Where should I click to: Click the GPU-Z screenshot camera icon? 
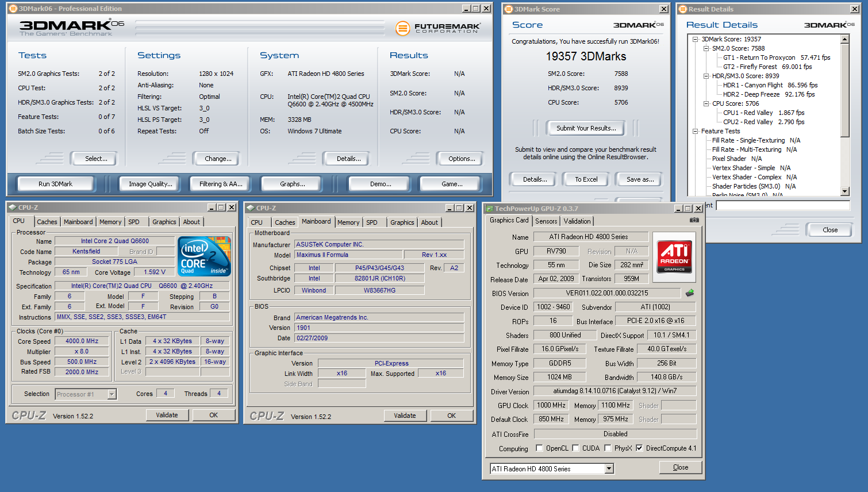tap(694, 220)
